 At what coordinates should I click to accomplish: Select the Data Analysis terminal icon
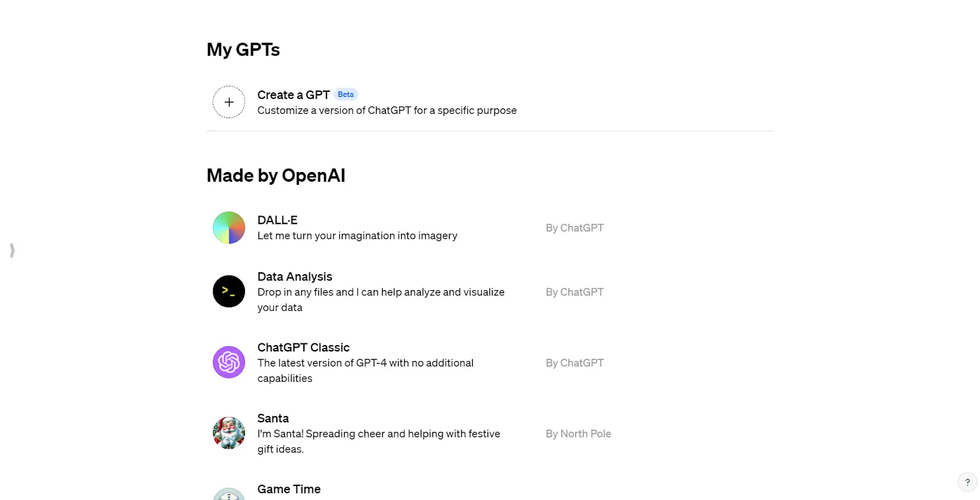tap(228, 291)
